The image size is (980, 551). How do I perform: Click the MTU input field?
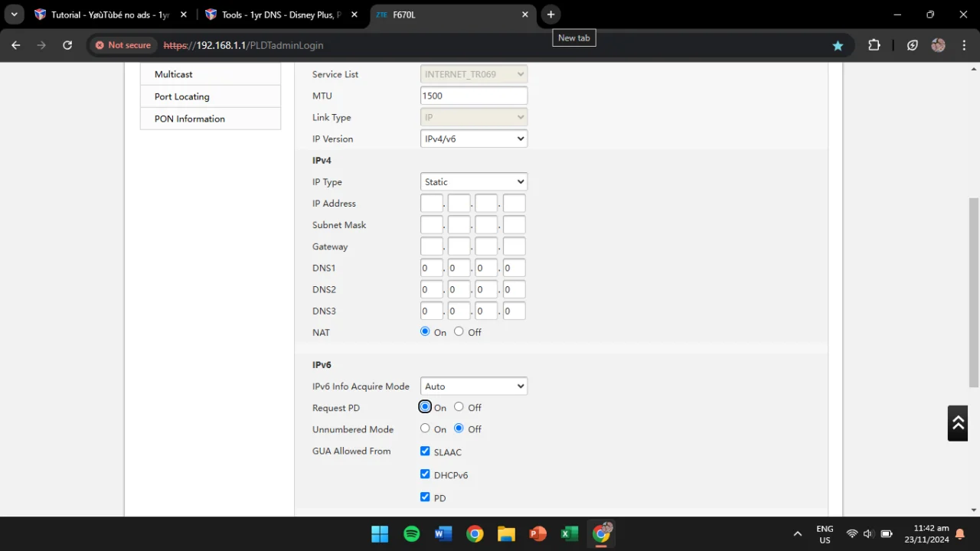coord(474,96)
